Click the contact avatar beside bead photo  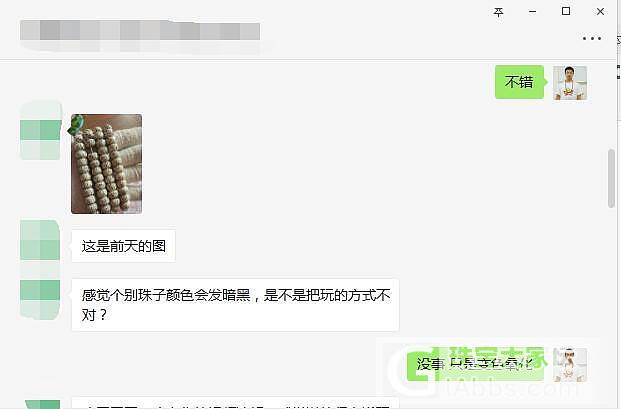[x=40, y=130]
